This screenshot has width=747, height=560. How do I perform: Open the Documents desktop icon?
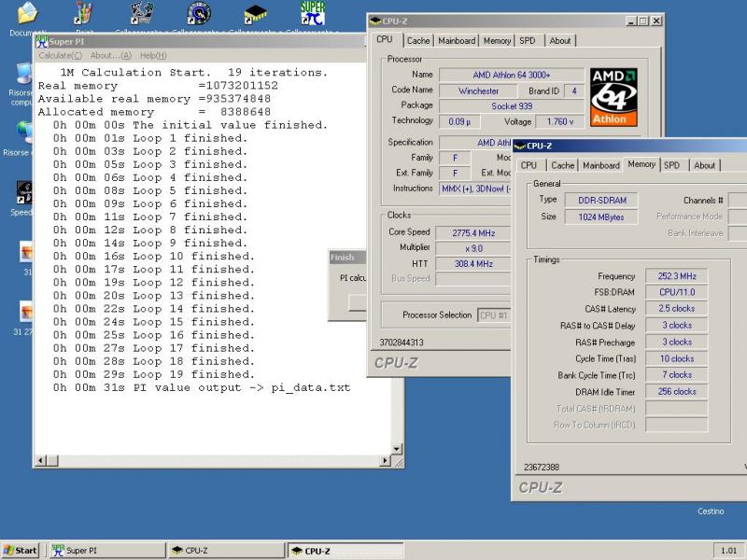26,13
